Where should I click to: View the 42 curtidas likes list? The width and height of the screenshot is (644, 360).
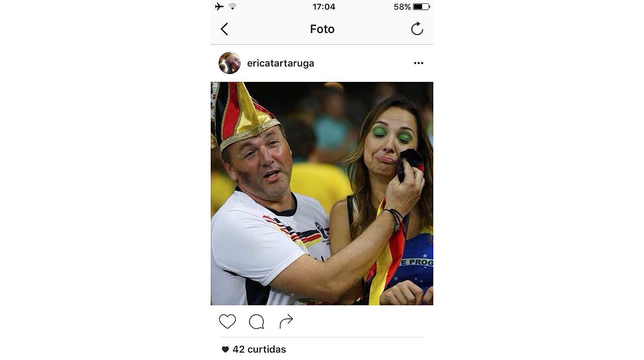(259, 350)
